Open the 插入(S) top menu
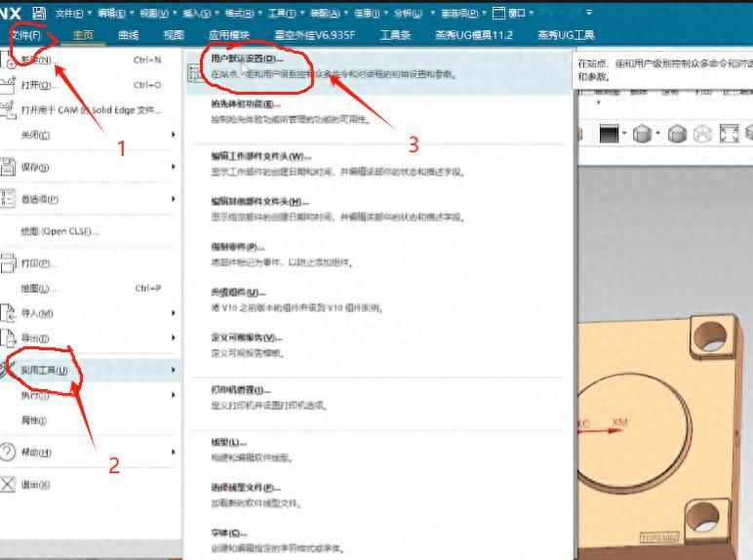This screenshot has width=753, height=560. (x=195, y=14)
